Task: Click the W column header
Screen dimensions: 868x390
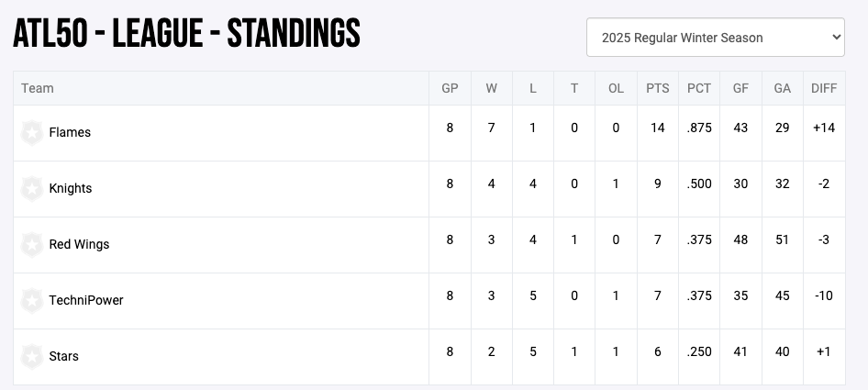Action: point(492,89)
